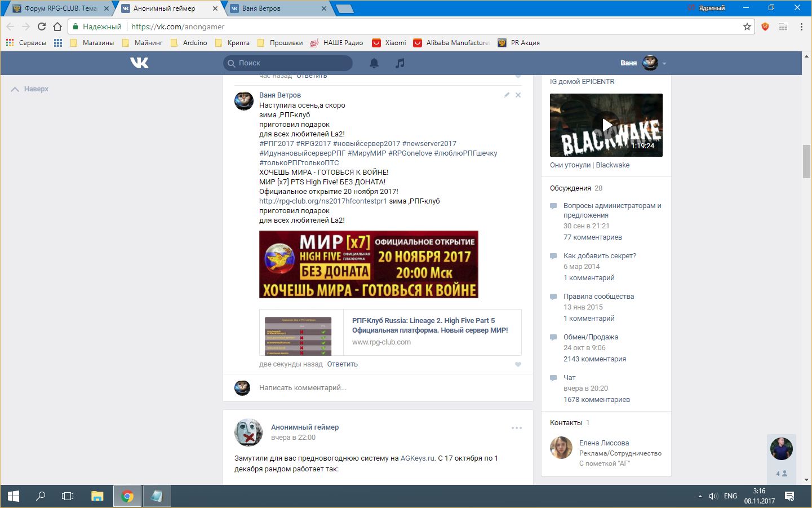Reload the page with the refresh button
The image size is (812, 508).
click(42, 26)
